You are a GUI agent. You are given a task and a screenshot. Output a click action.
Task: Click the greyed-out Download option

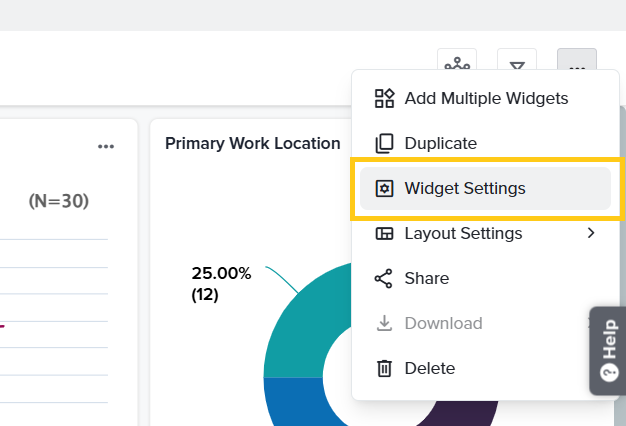click(x=443, y=323)
